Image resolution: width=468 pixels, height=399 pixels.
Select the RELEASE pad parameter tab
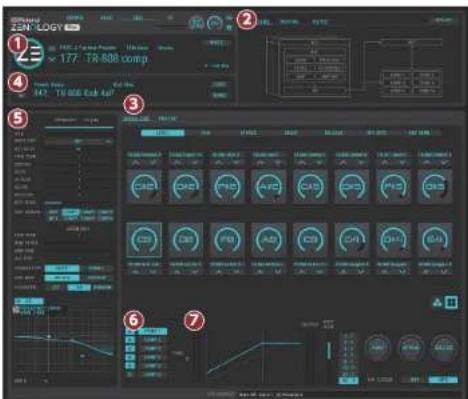coord(333,133)
